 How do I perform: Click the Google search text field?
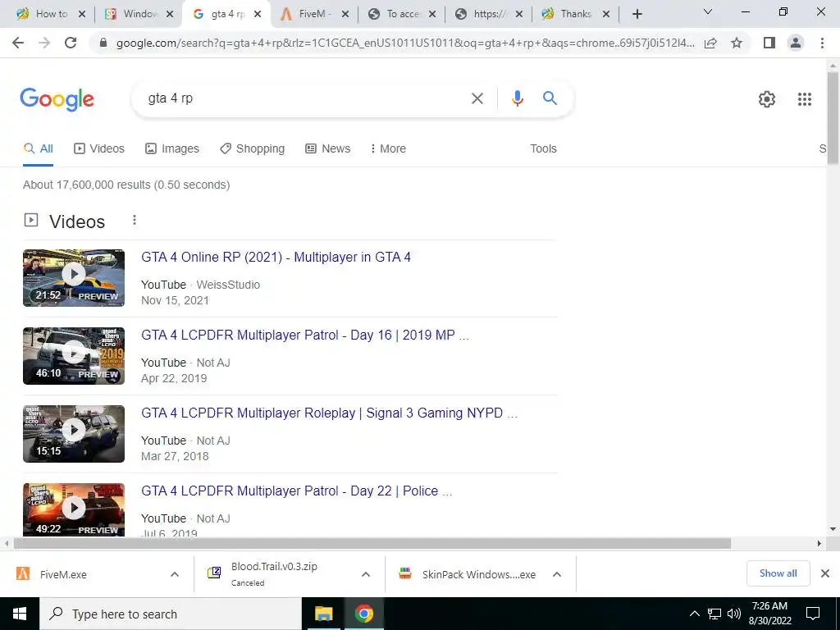(305, 98)
